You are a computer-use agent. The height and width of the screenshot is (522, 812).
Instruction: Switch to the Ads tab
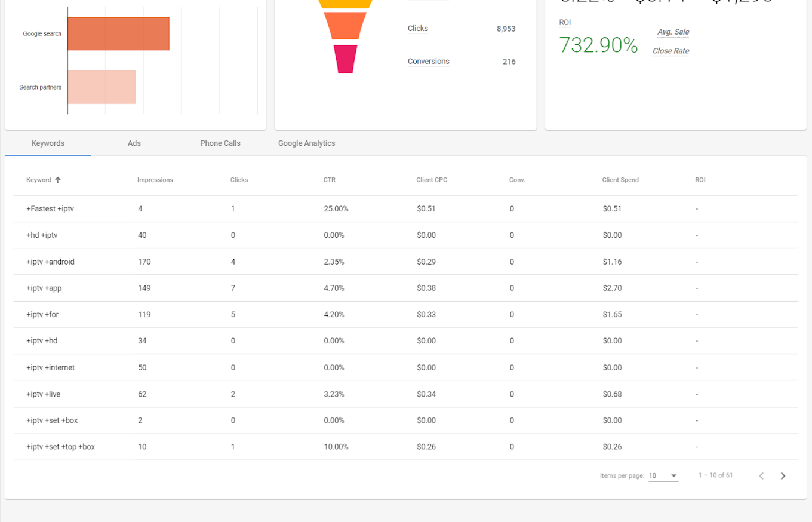click(134, 143)
